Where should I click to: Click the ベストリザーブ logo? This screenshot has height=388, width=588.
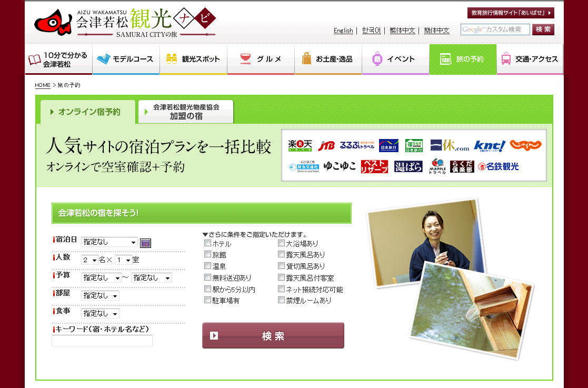(x=374, y=166)
